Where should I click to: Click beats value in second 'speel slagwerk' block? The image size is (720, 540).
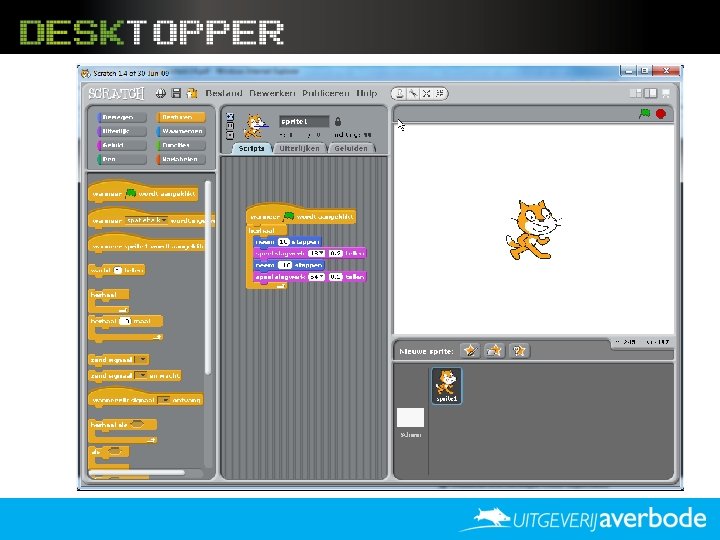[336, 277]
